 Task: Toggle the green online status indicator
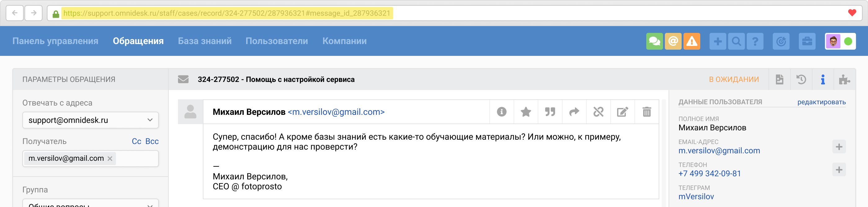(848, 42)
